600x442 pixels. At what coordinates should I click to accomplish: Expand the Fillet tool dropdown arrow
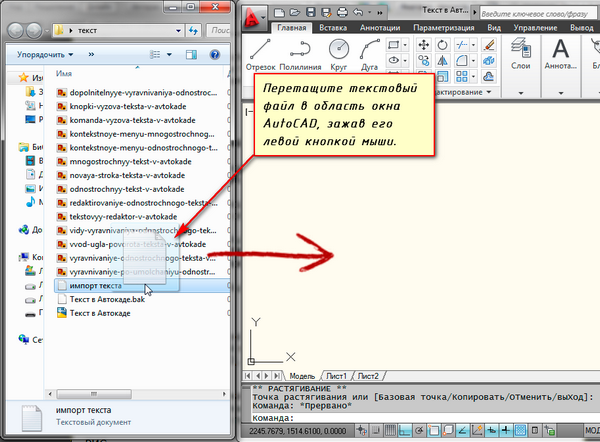[473, 60]
